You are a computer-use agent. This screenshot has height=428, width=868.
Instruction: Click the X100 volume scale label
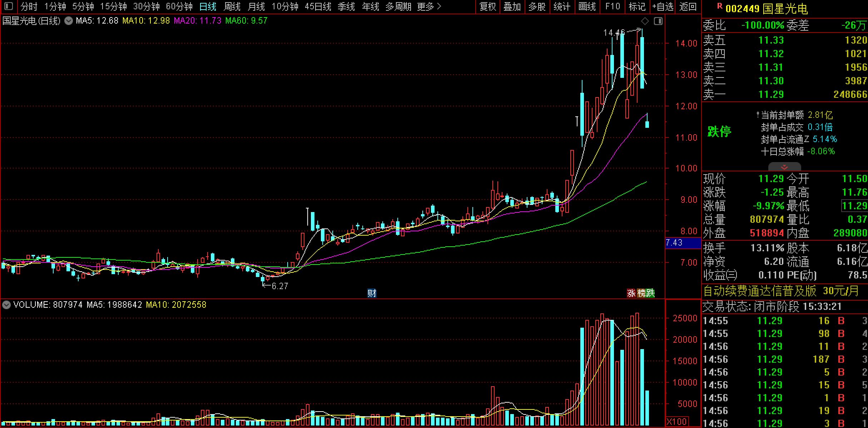(x=677, y=422)
